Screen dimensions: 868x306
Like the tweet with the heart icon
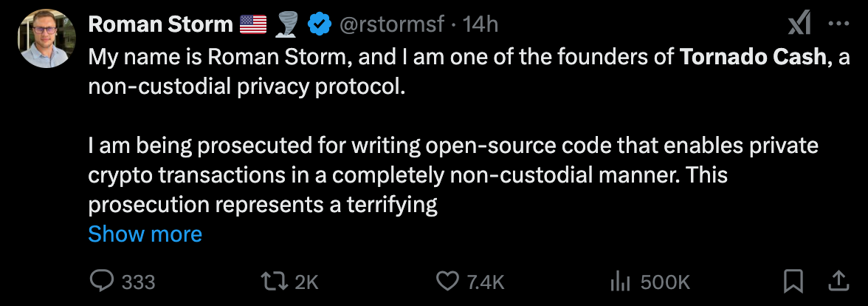[449, 281]
